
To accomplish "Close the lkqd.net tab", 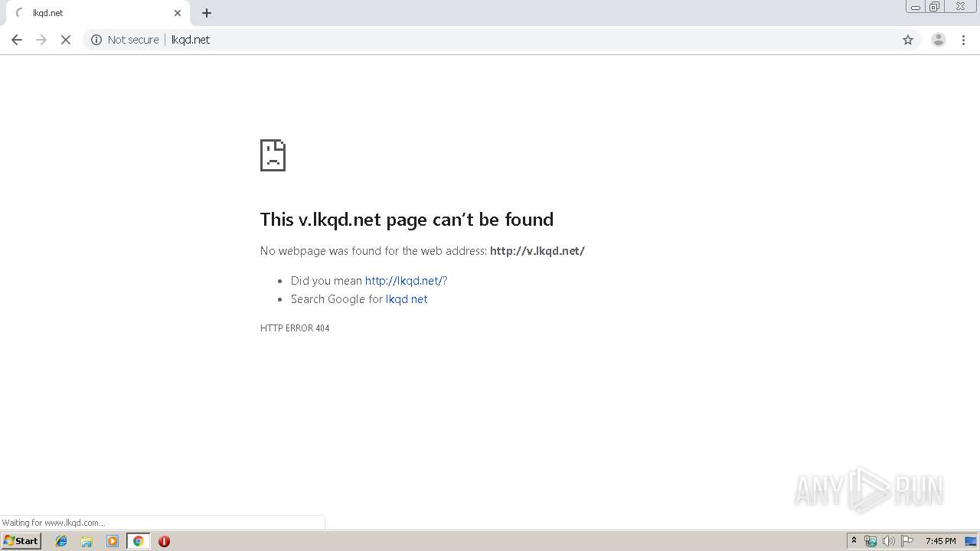I will [178, 13].
